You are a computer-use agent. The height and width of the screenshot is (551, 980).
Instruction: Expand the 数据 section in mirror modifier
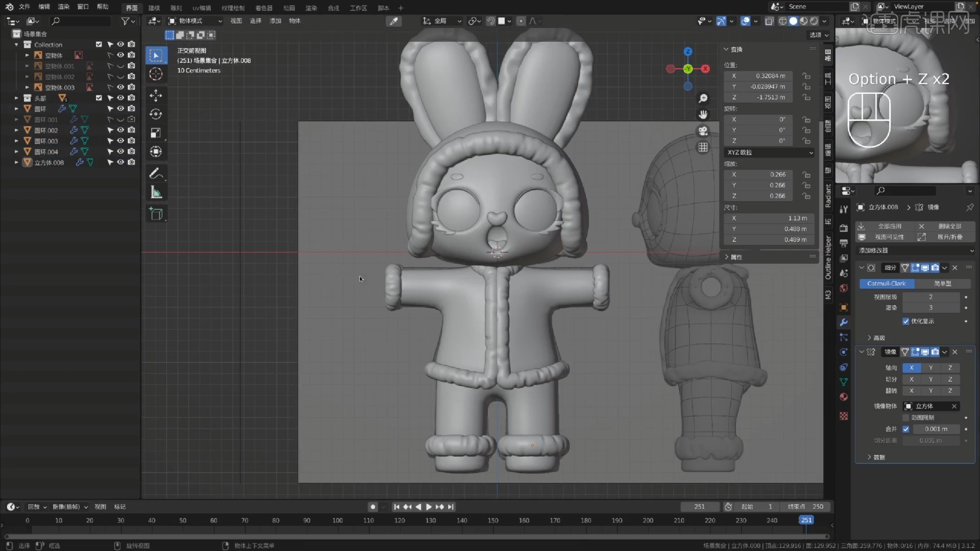[876, 457]
